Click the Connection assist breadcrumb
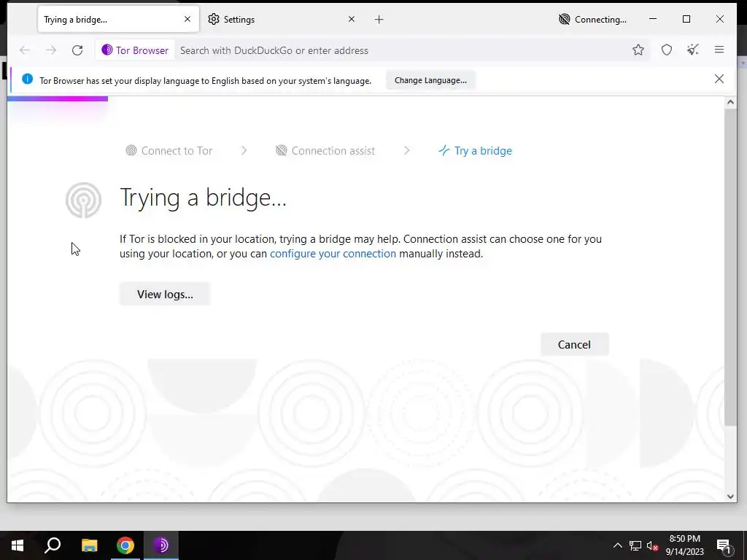 (325, 151)
